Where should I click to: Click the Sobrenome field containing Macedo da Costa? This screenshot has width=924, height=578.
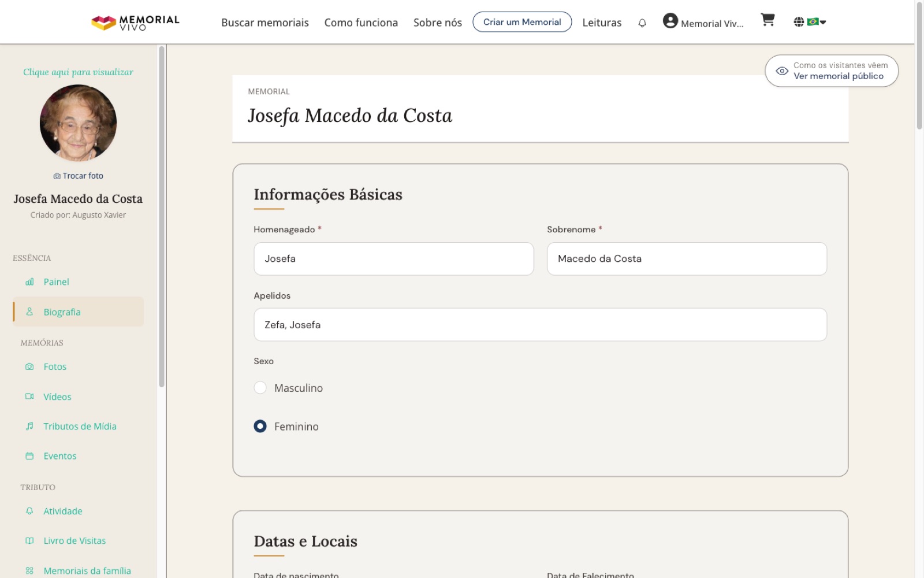[687, 259]
